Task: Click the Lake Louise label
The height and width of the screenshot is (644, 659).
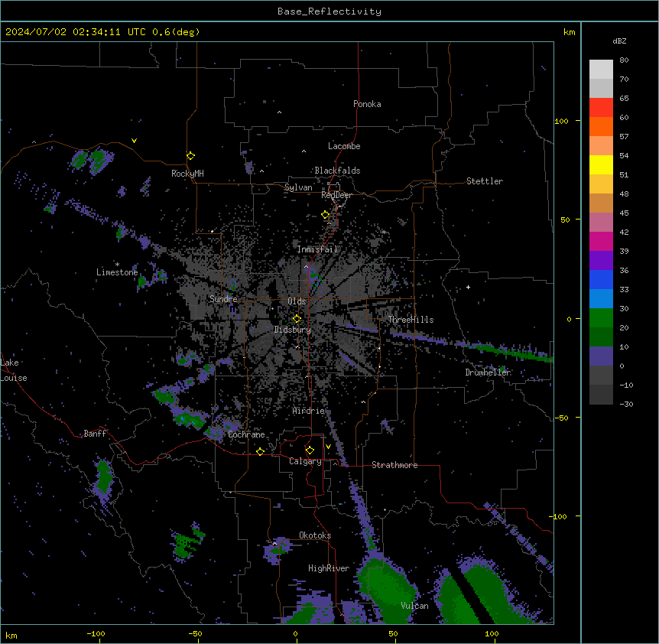Action: click(14, 370)
